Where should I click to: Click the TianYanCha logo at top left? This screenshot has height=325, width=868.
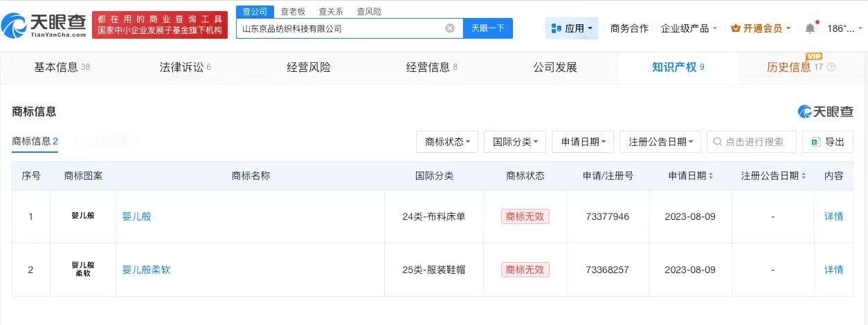click(x=44, y=25)
